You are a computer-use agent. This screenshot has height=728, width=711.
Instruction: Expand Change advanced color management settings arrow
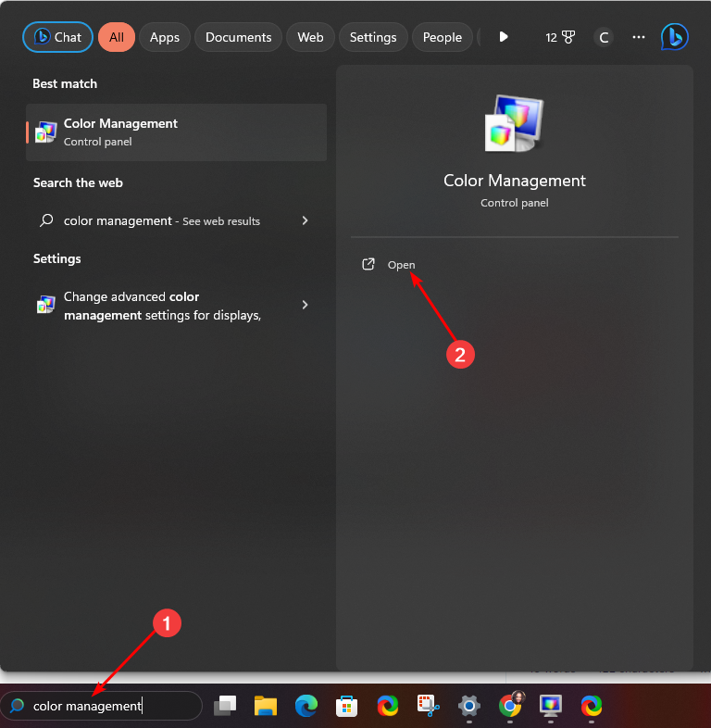pos(305,305)
